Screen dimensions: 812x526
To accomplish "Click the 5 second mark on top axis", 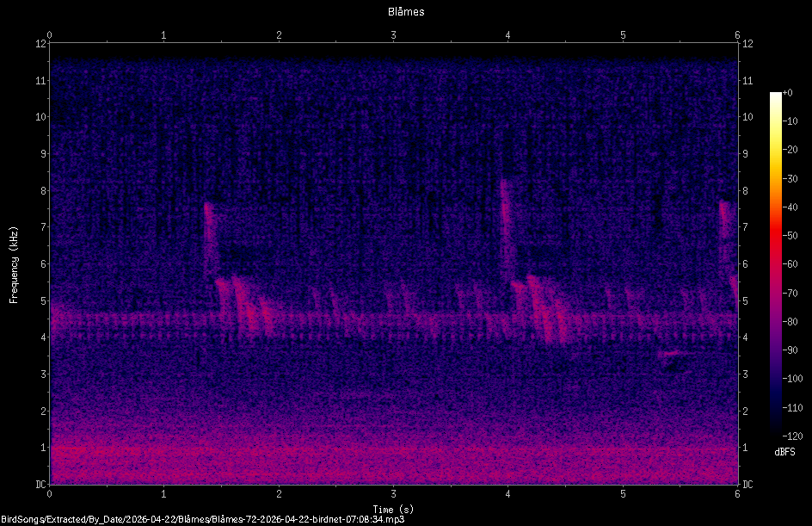I will [x=623, y=35].
